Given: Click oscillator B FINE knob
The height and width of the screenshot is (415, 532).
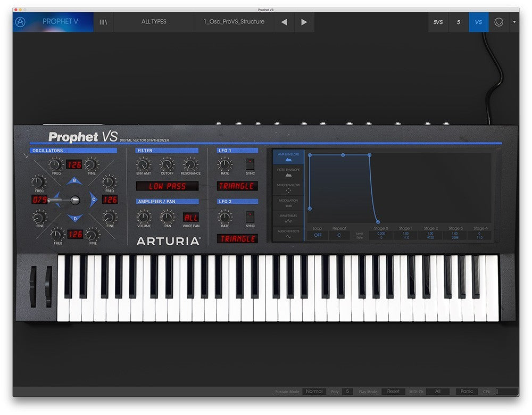Looking at the screenshot, I should click(90, 165).
